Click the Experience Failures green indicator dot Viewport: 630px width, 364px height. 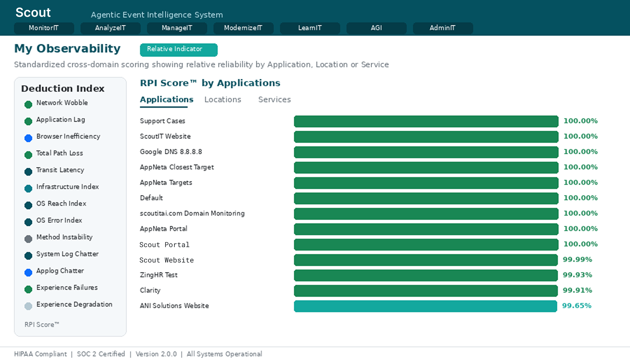(x=28, y=289)
